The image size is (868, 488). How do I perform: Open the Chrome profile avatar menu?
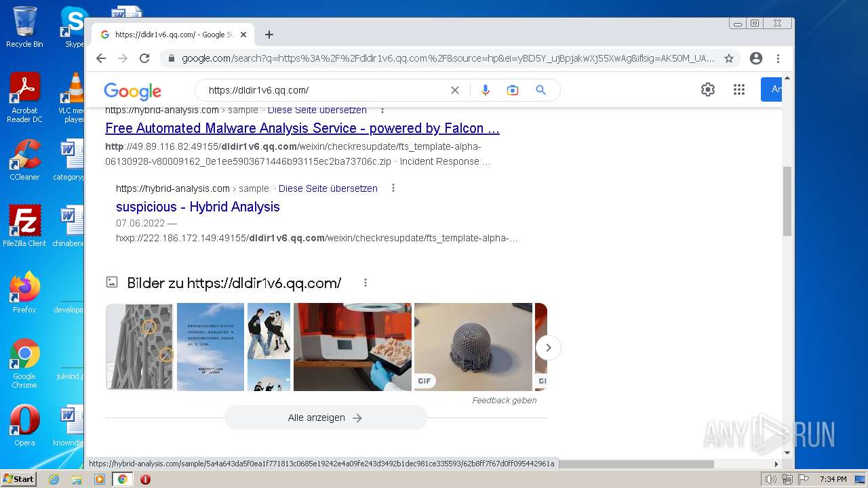tap(756, 58)
